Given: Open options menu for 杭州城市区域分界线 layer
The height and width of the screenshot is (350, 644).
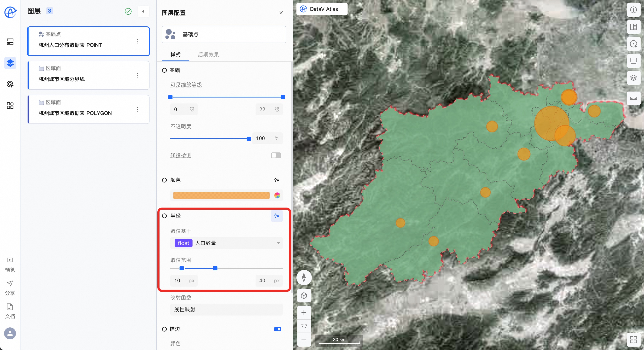Looking at the screenshot, I should [x=137, y=75].
